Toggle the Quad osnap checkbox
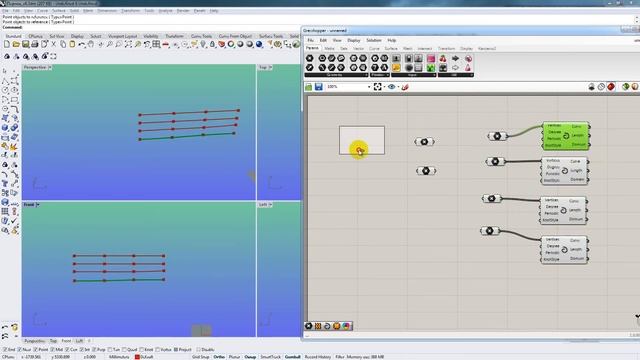 (124, 350)
